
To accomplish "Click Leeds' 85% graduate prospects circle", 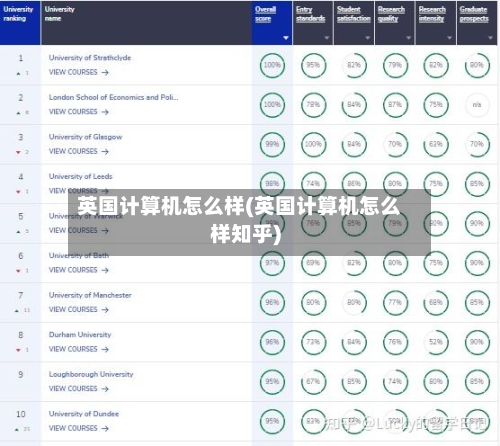I will pos(477,184).
